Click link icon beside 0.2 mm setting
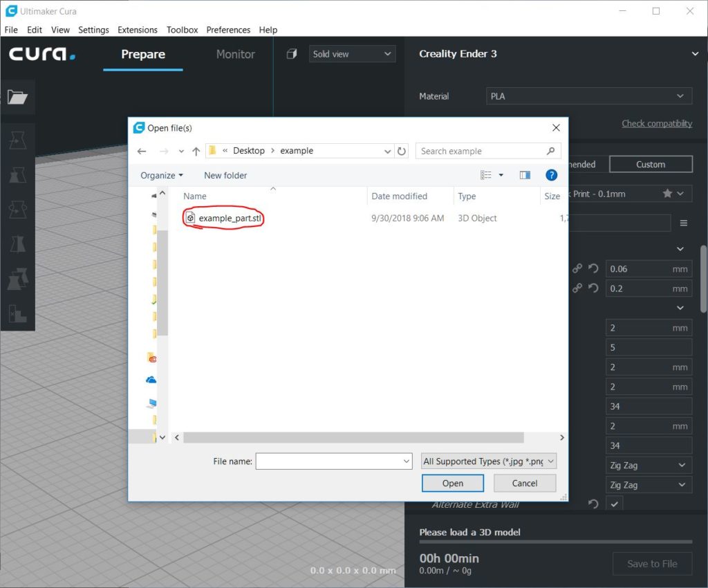708x588 pixels. pos(577,288)
